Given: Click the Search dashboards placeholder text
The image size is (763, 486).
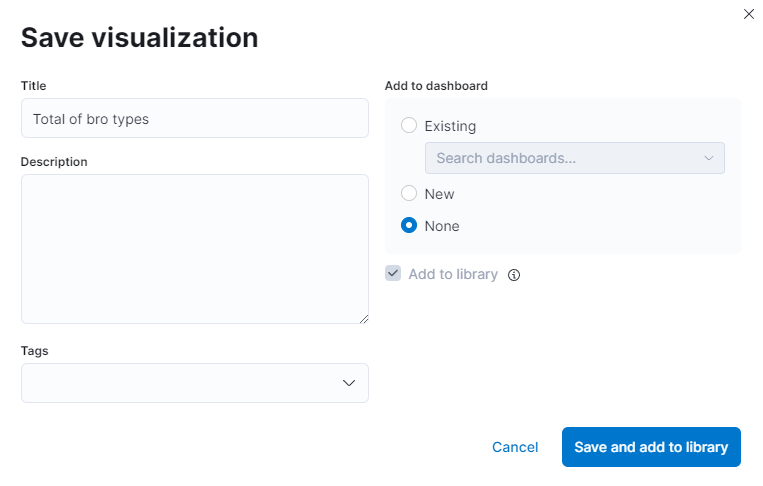Looking at the screenshot, I should (x=506, y=158).
